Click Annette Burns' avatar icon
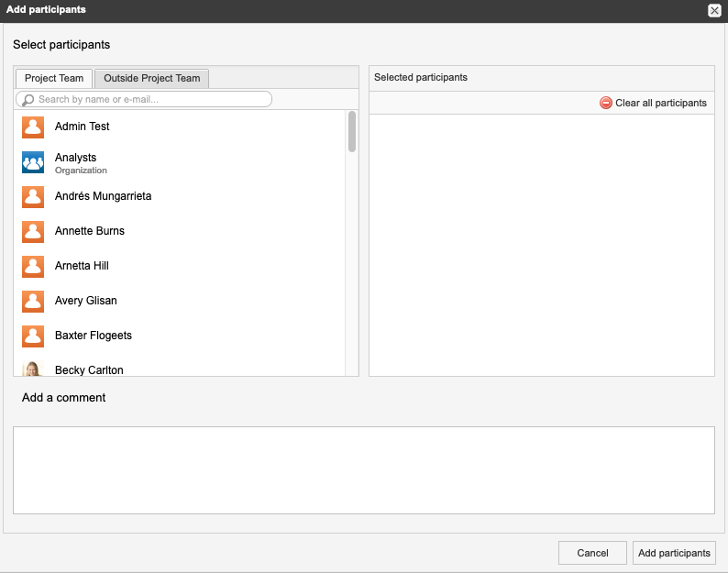The image size is (728, 573). coord(33,232)
